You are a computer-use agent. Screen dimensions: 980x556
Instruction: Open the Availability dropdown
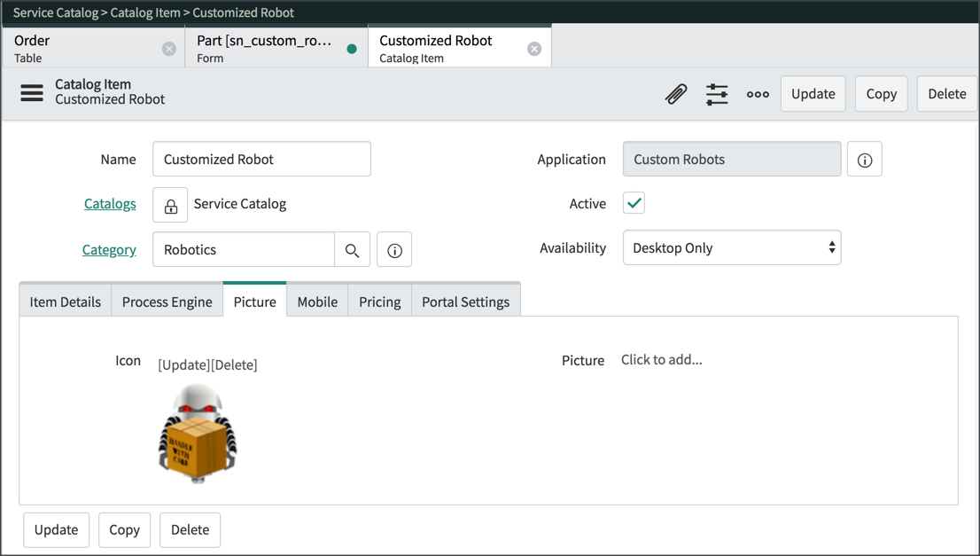click(x=731, y=247)
